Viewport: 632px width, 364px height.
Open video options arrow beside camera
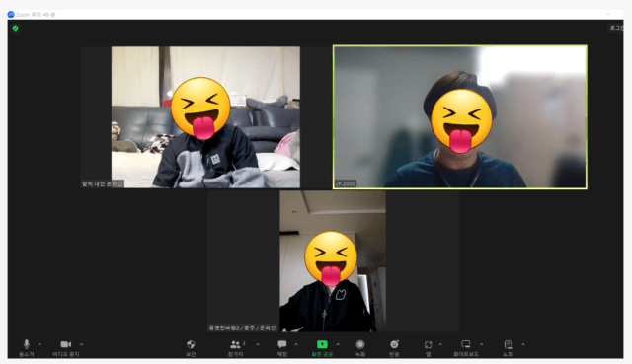(x=81, y=344)
